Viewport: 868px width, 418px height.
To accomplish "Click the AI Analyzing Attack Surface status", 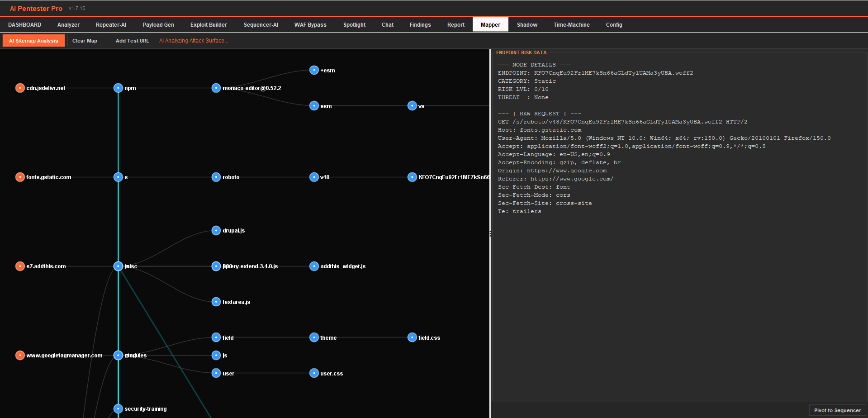I will point(194,41).
